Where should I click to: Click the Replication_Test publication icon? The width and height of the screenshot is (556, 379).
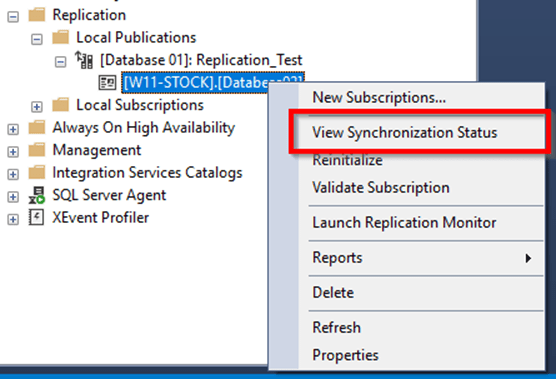click(84, 60)
